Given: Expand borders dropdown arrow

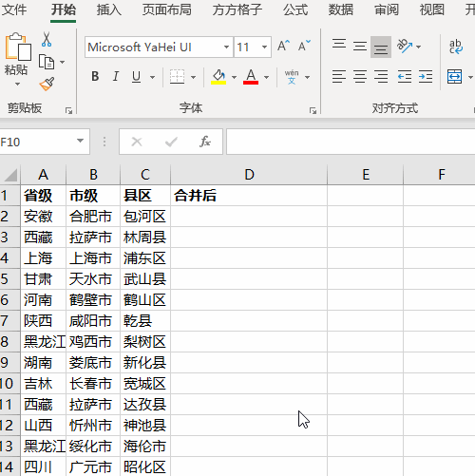Looking at the screenshot, I should pos(193,77).
